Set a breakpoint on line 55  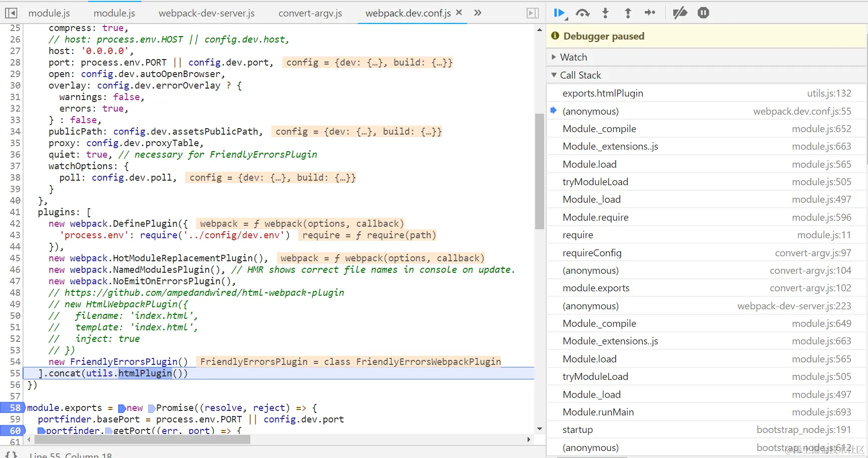click(15, 373)
